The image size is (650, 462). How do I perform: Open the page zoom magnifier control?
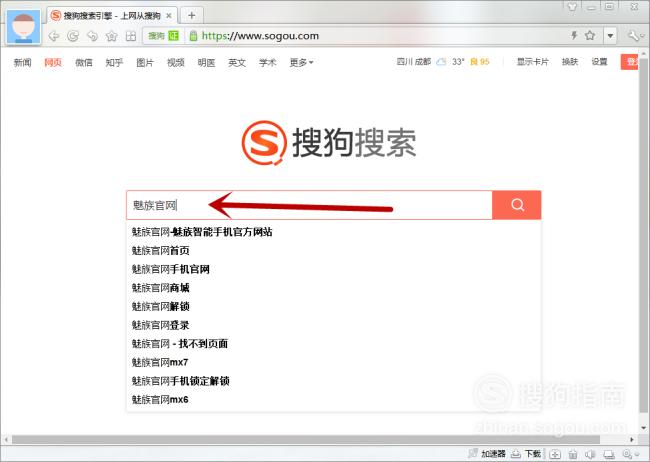[631, 455]
